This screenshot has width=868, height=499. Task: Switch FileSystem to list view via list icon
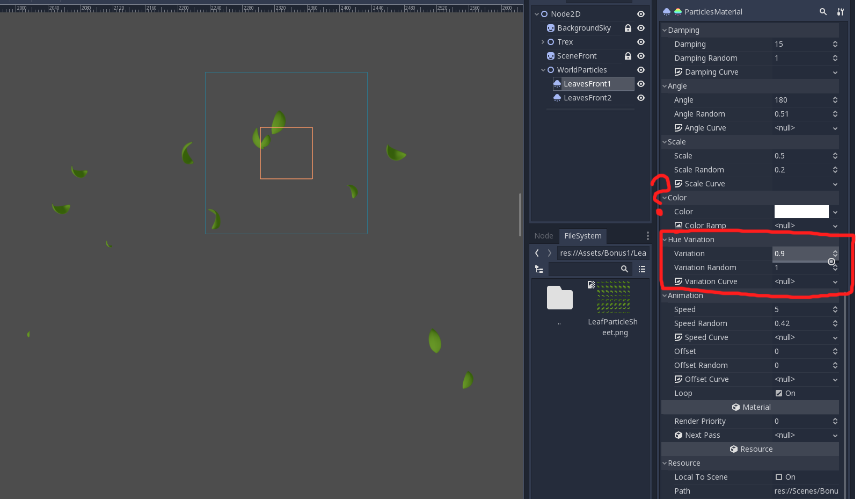[641, 269]
